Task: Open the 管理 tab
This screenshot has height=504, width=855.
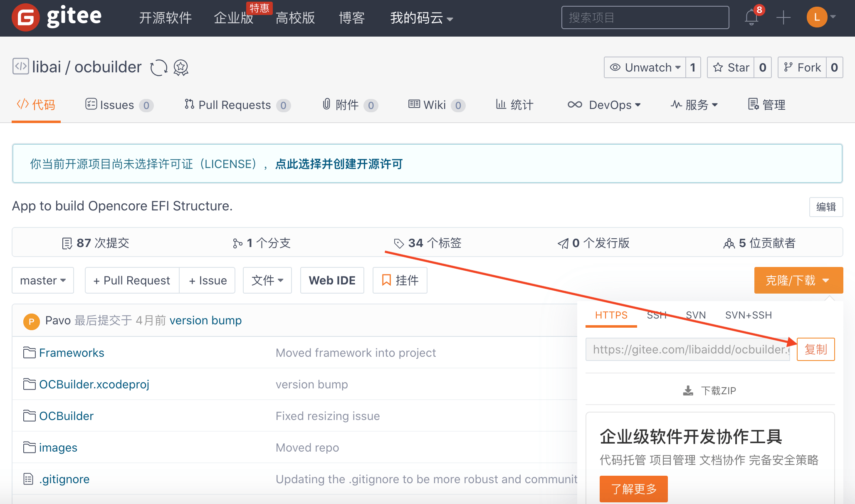Action: point(766,105)
